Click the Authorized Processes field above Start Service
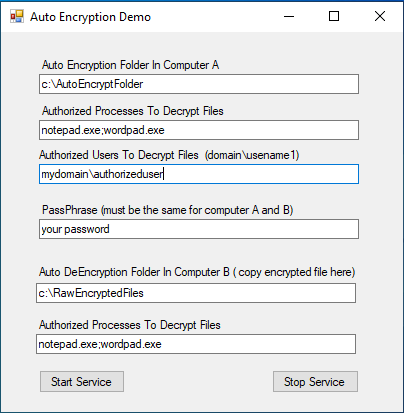 [196, 344]
